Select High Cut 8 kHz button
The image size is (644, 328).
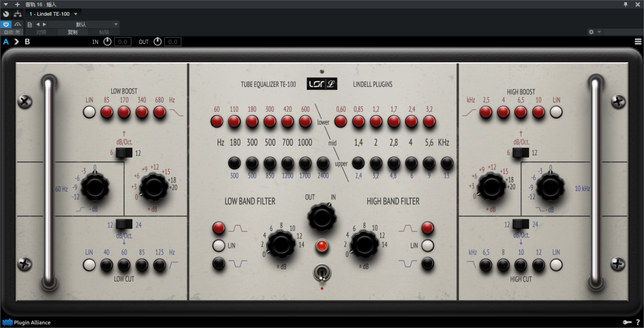503,265
